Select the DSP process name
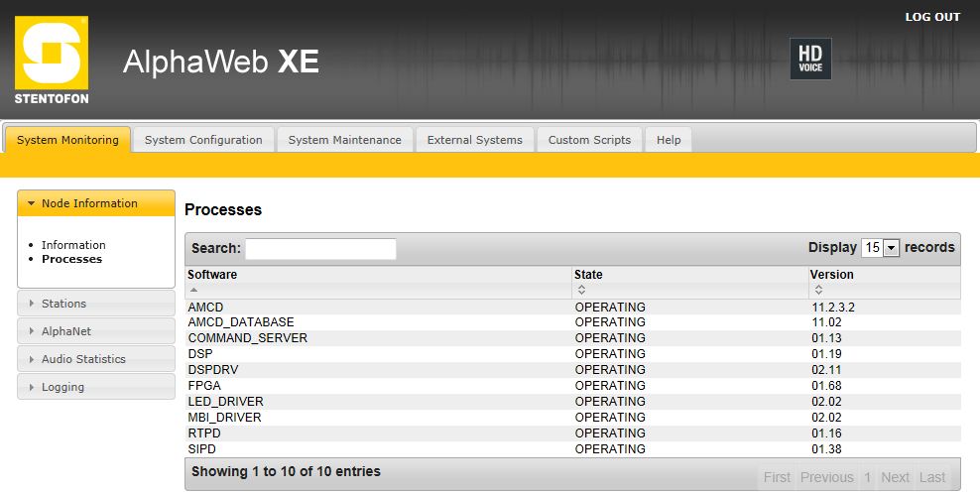Screen dimensions: 980x495 (x=200, y=354)
